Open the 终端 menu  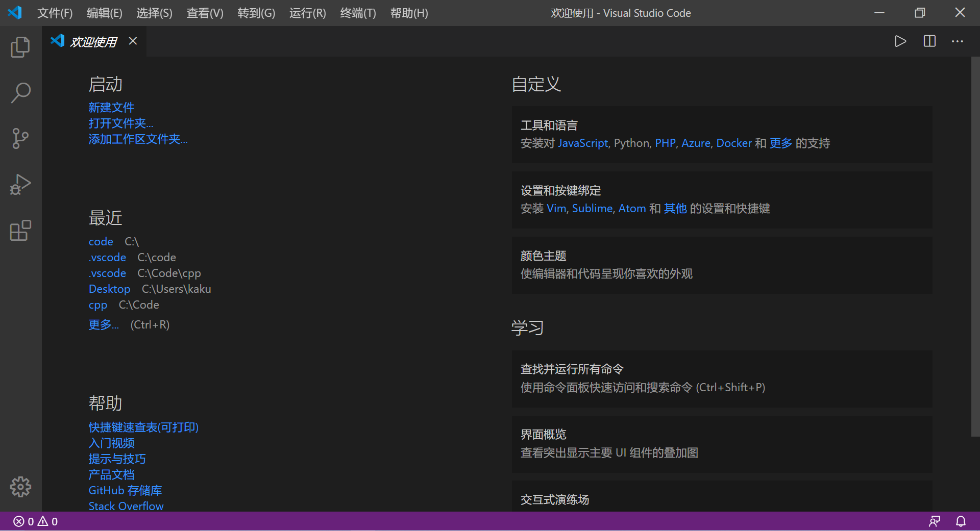pyautogui.click(x=357, y=13)
